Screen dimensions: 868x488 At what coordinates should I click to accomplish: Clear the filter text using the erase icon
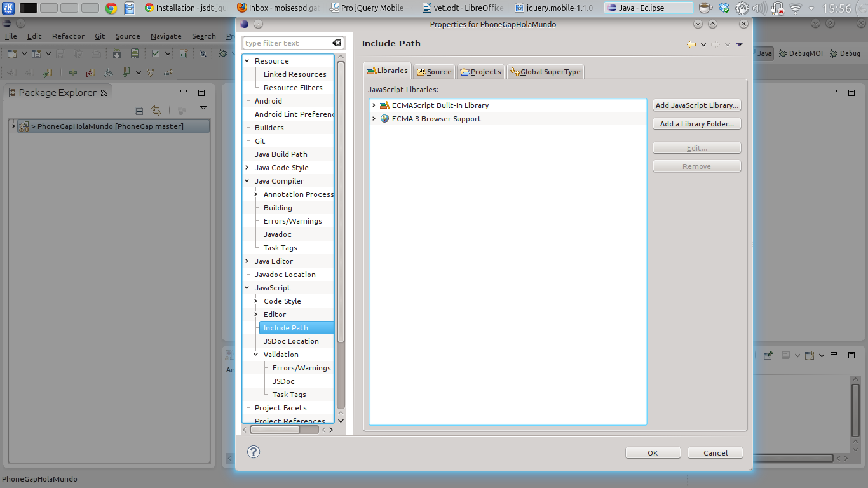[x=336, y=43]
